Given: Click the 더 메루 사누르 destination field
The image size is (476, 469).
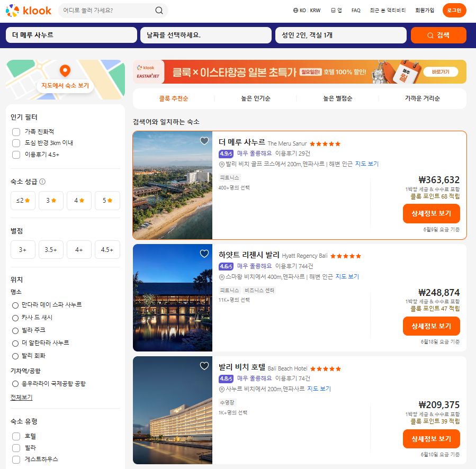Looking at the screenshot, I should [x=71, y=35].
